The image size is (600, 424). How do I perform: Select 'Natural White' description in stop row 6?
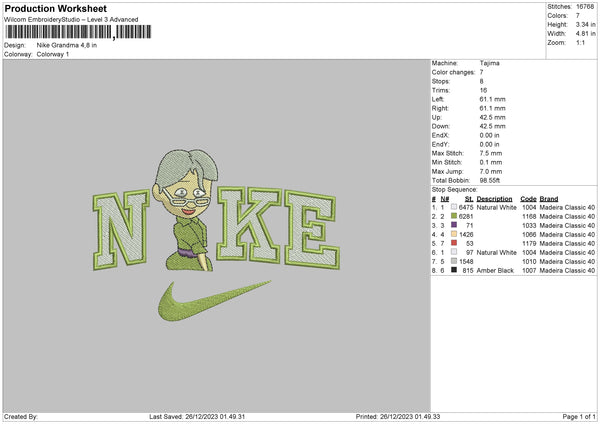497,253
